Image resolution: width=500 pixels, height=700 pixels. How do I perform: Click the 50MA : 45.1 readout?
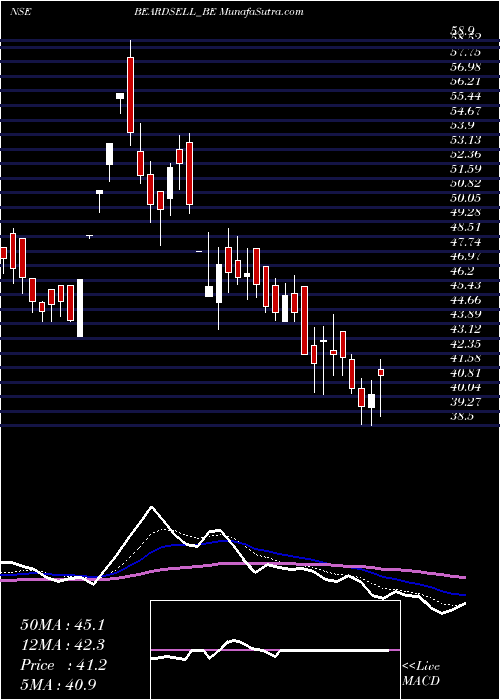62,625
